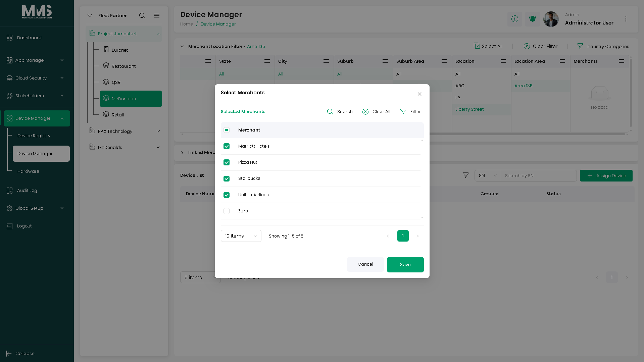
Task: Open the Merchants column menu icon
Action: (x=622, y=61)
